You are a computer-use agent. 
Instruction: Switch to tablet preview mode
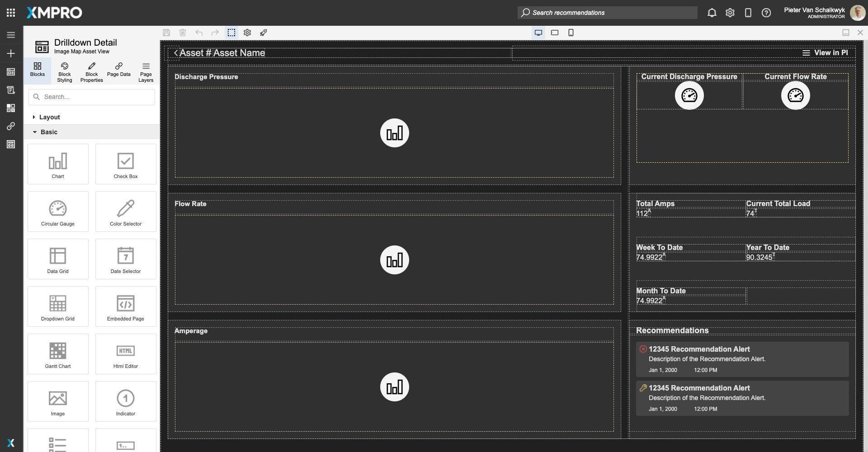point(554,32)
